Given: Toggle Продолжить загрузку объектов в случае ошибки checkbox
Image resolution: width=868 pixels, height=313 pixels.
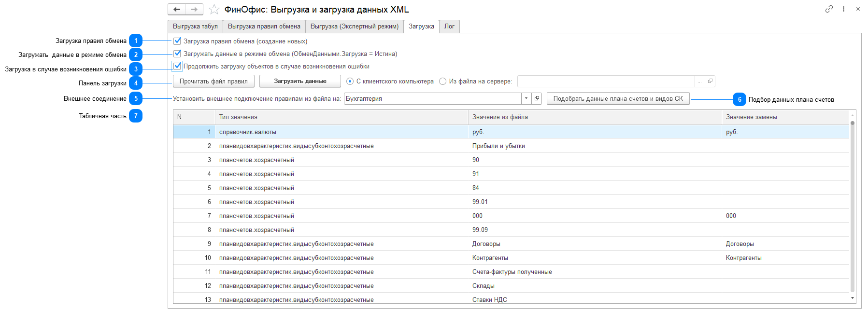Looking at the screenshot, I should pos(177,66).
